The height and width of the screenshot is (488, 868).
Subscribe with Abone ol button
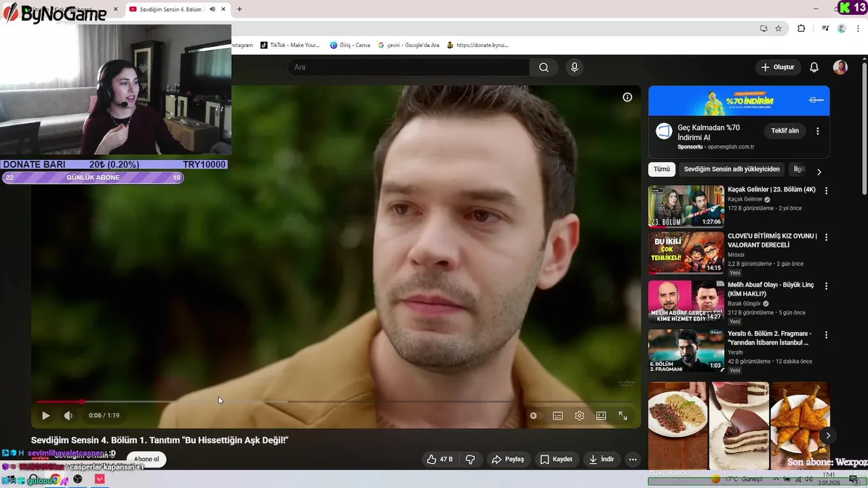point(146,459)
